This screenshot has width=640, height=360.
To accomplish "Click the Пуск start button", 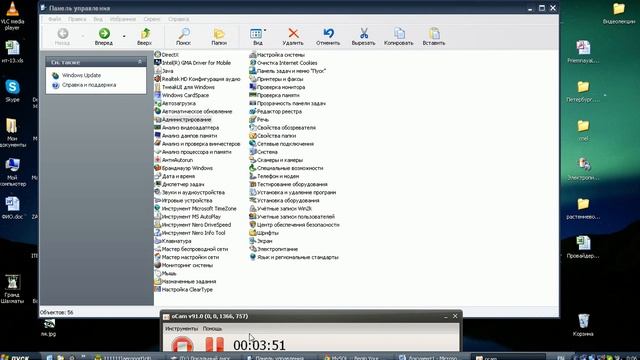I will 15,357.
